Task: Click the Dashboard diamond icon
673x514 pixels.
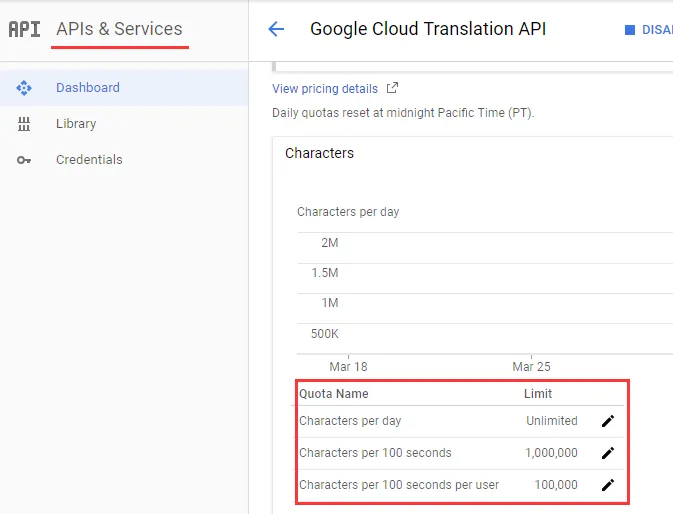Action: [x=25, y=88]
